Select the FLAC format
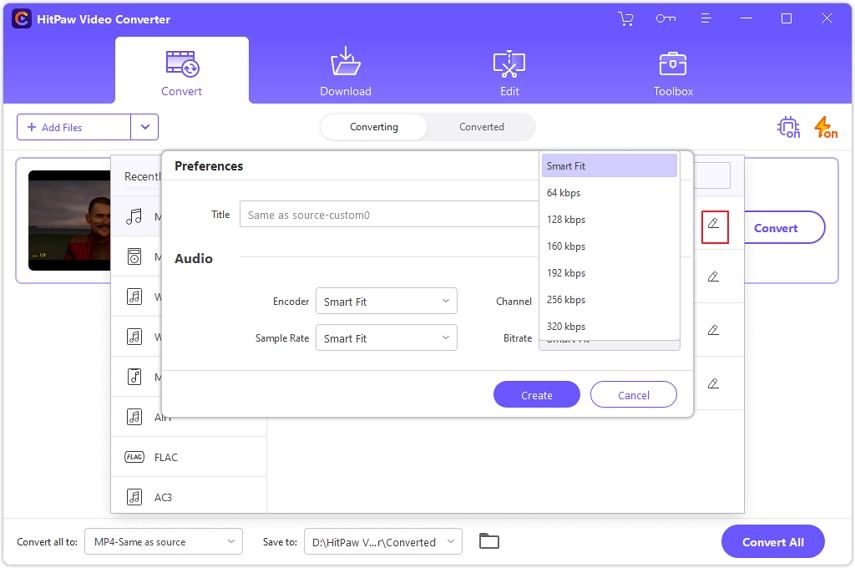855x568 pixels. click(189, 457)
